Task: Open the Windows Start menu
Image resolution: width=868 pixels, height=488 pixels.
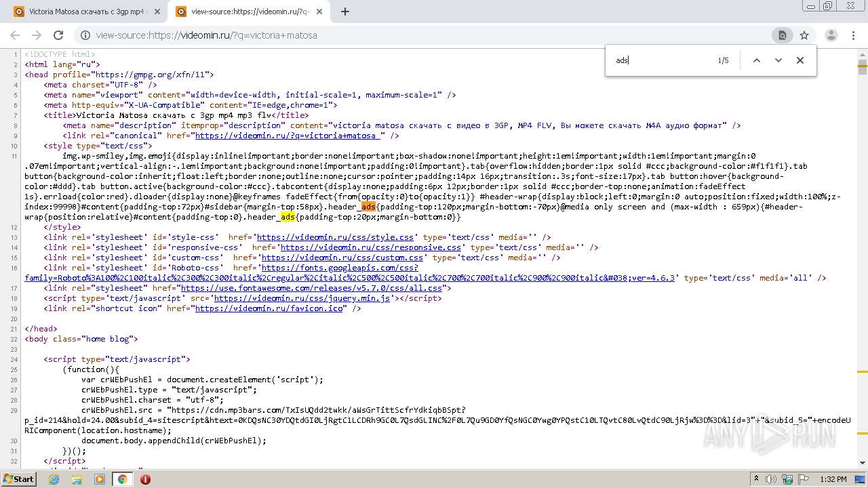Action: click(18, 479)
